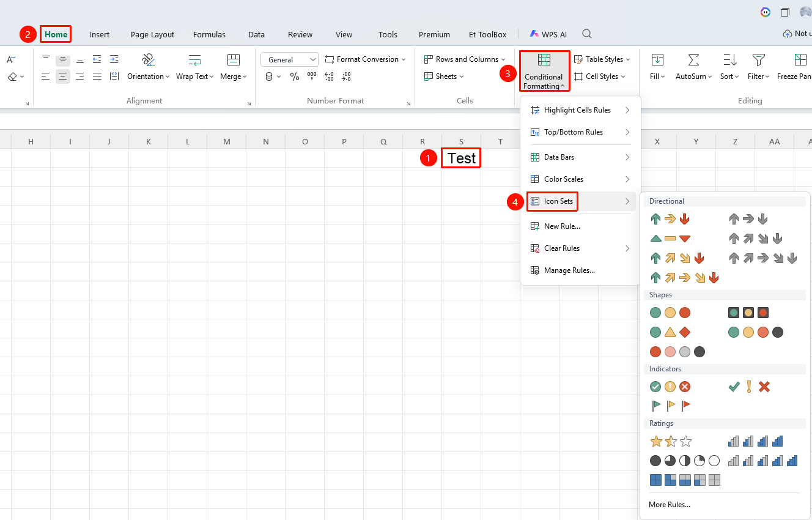Screen dimensions: 812x520
Task: Toggle align text right
Action: [80, 76]
